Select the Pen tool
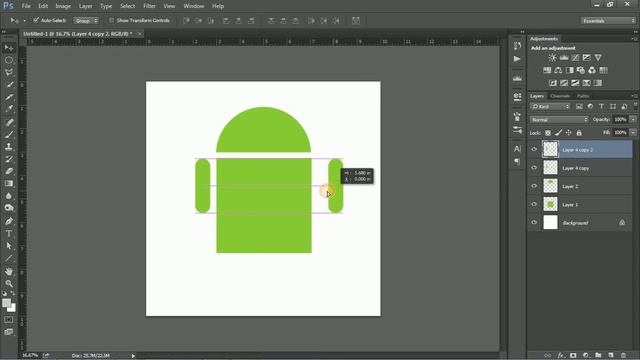Image resolution: width=640 pixels, height=360 pixels. click(9, 221)
